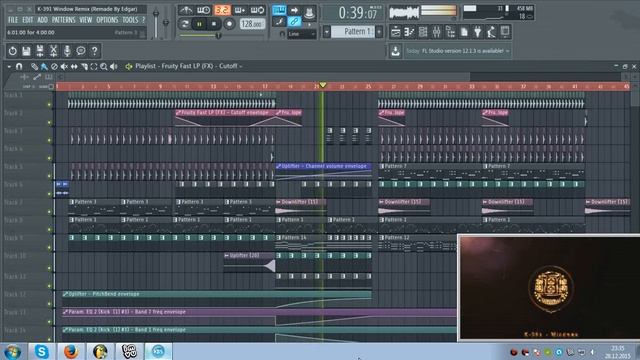640x360 pixels.
Task: Open the Mixer icon
Action: point(437,32)
